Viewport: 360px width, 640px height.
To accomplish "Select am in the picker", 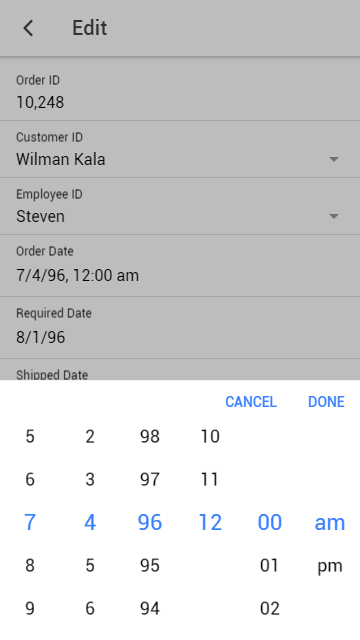I will [330, 522].
